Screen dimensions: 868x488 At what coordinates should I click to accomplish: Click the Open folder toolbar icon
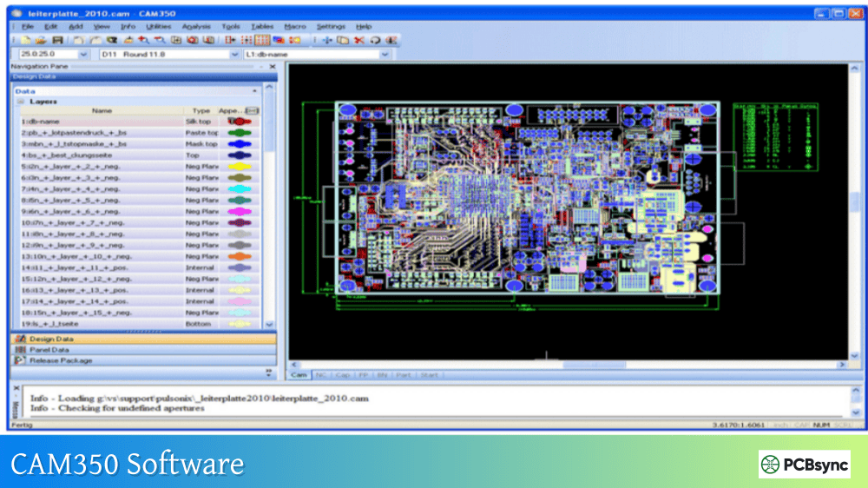[41, 40]
